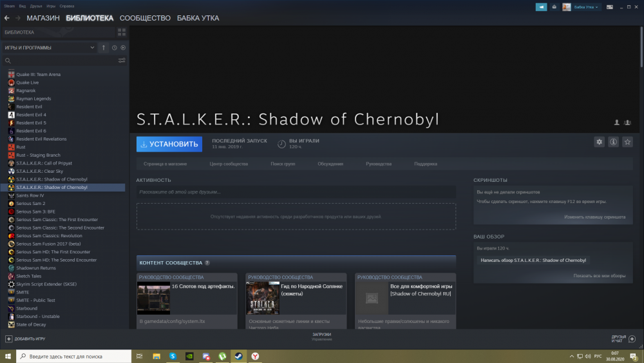The image size is (644, 363).
Task: Open the 16 Слотов под артефакты thumbnail
Action: tap(154, 298)
